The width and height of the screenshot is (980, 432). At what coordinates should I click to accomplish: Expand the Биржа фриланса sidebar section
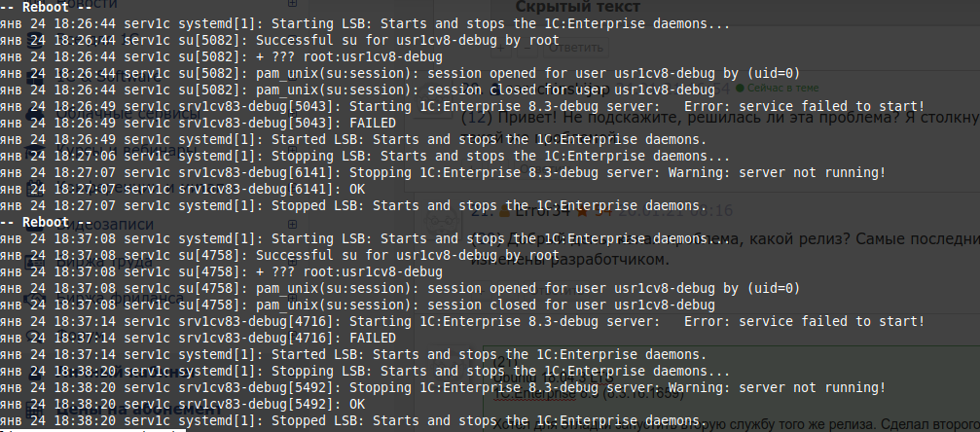292,298
